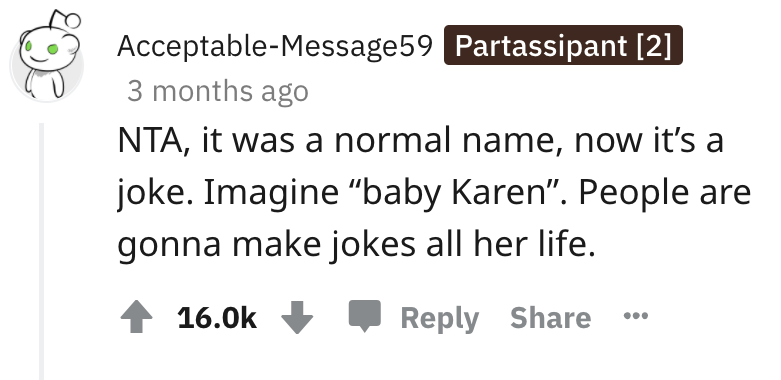The image size is (781, 380).
Task: Click the word "joke." starting the second line
Action: (155, 193)
